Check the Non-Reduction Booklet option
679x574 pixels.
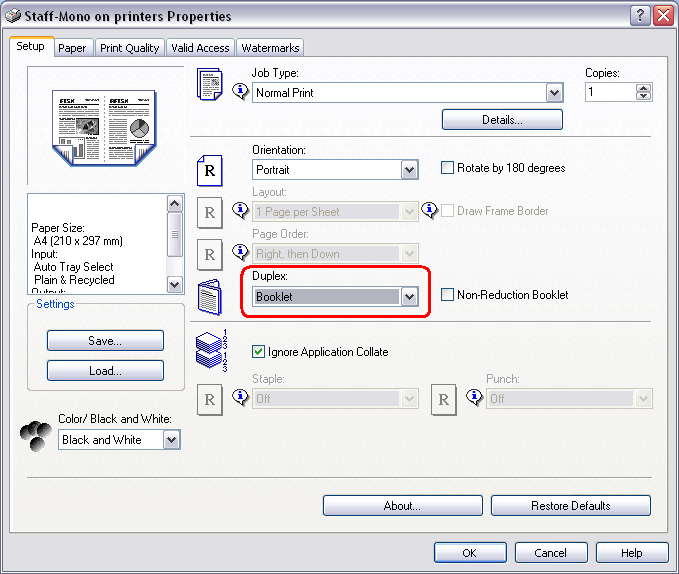pyautogui.click(x=448, y=295)
